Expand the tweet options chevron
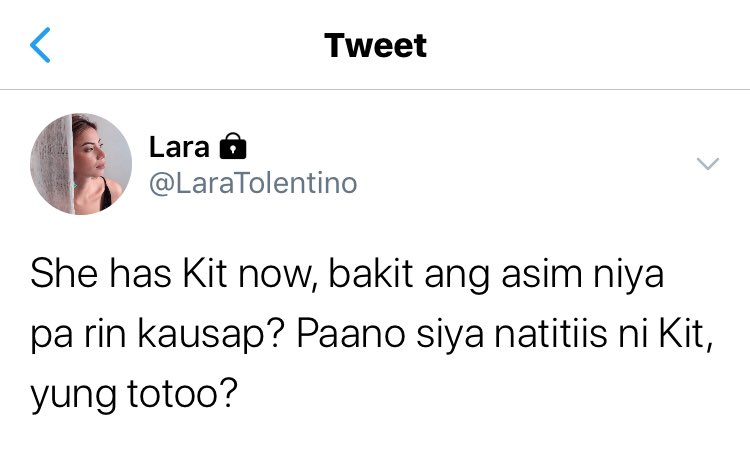The height and width of the screenshot is (449, 750). (708, 164)
